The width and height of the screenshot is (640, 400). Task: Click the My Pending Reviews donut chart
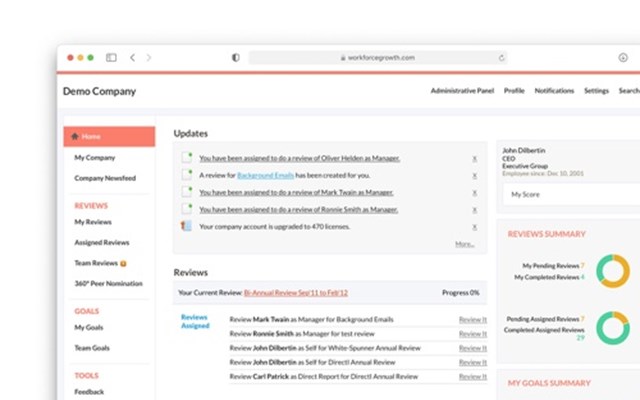[x=613, y=271]
